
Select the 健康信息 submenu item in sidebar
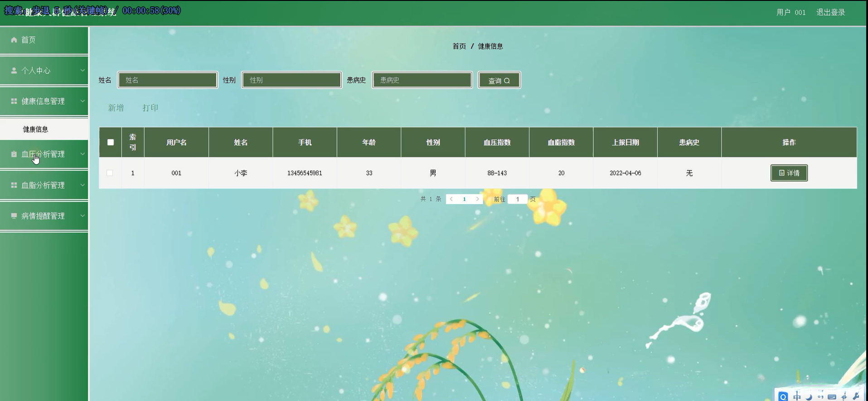[x=44, y=129]
